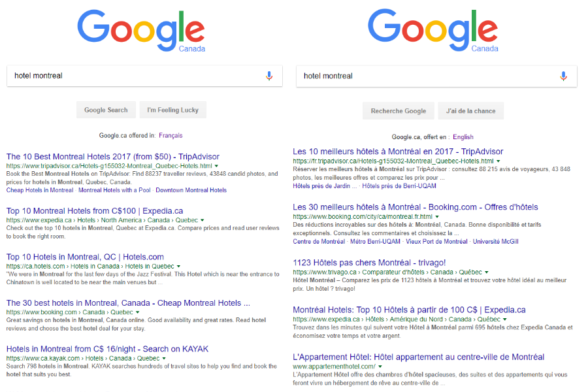Open the Vieux Port de Montréal sitelink
Image resolution: width=588 pixels, height=392 pixels.
[x=435, y=240]
